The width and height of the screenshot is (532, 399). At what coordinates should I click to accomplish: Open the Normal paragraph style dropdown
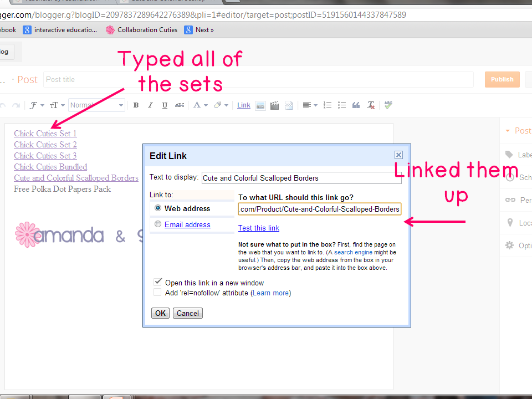pyautogui.click(x=96, y=105)
